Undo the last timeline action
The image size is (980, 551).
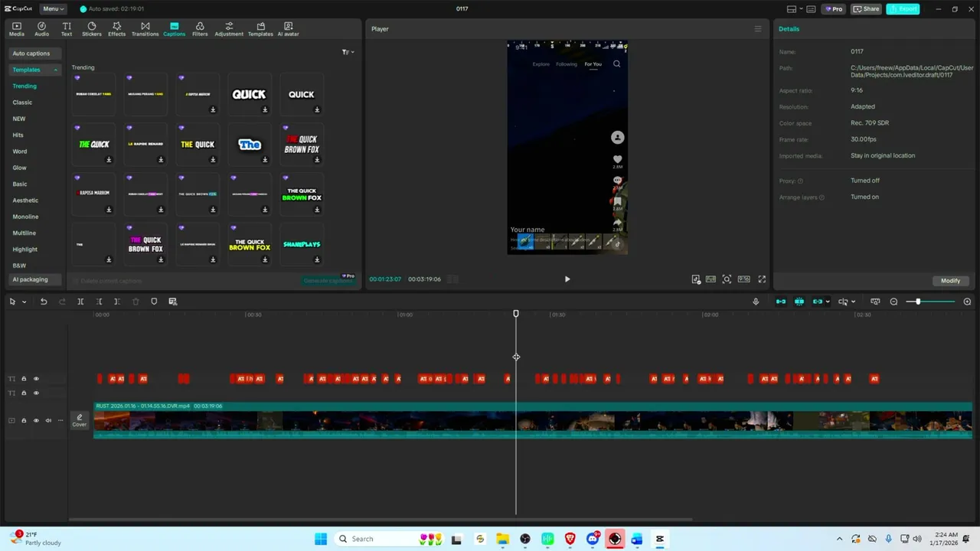44,302
